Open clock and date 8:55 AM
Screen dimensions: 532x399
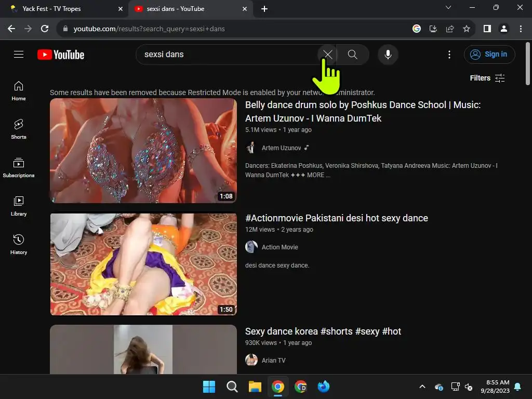click(x=495, y=387)
